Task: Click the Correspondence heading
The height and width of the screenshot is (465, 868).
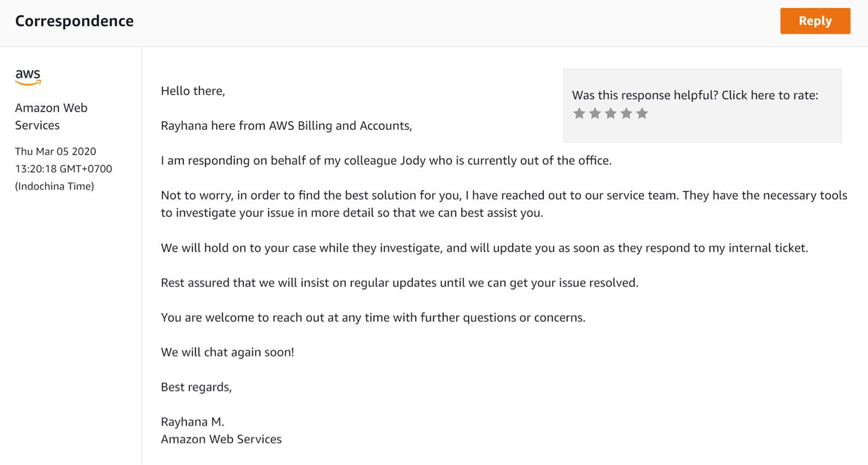Action: pos(74,21)
